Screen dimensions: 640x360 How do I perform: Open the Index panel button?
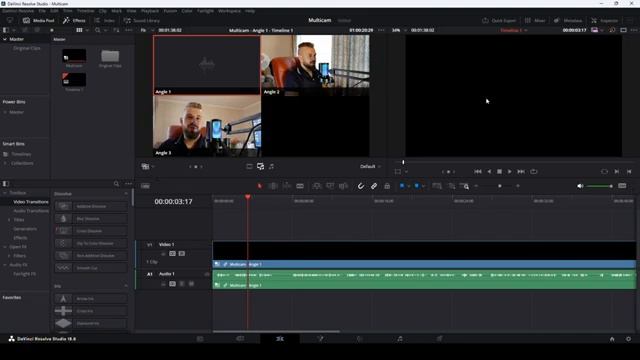coord(104,20)
